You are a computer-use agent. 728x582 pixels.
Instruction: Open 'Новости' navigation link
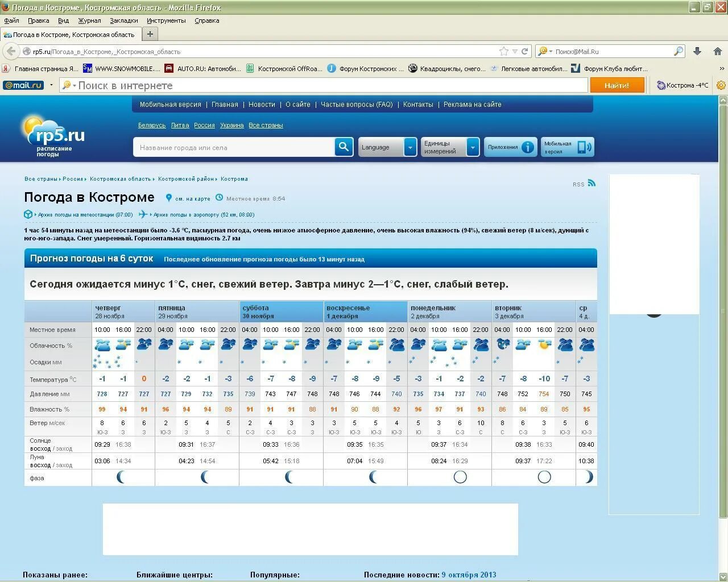coord(262,105)
